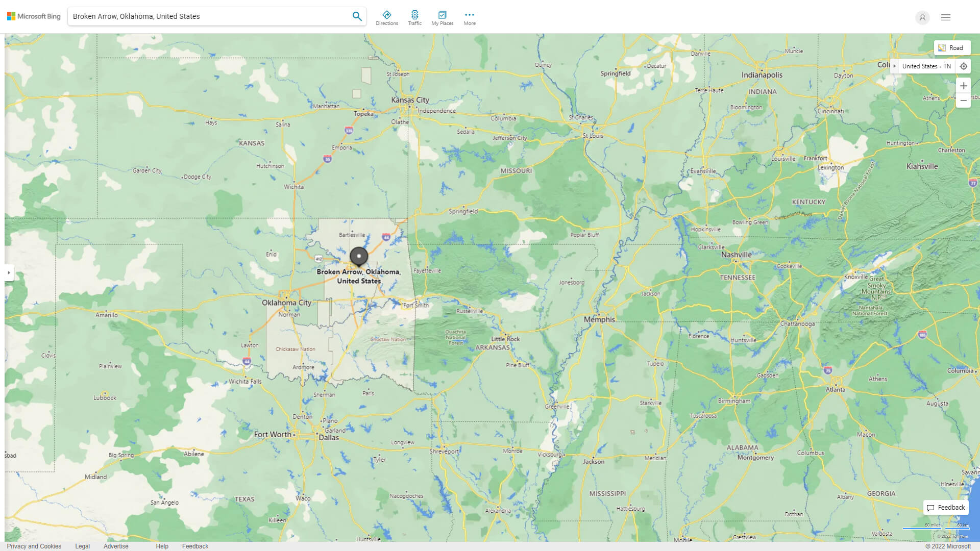Zoom in using the plus icon

[x=964, y=85]
